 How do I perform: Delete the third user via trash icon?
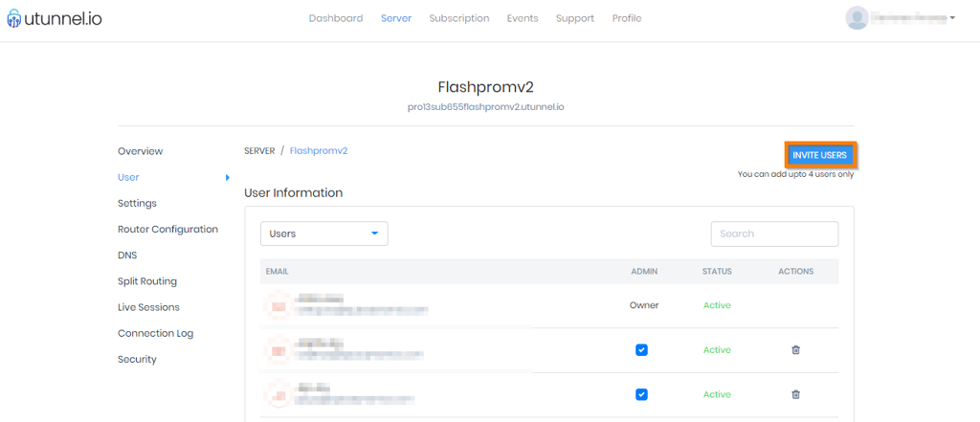coord(795,394)
